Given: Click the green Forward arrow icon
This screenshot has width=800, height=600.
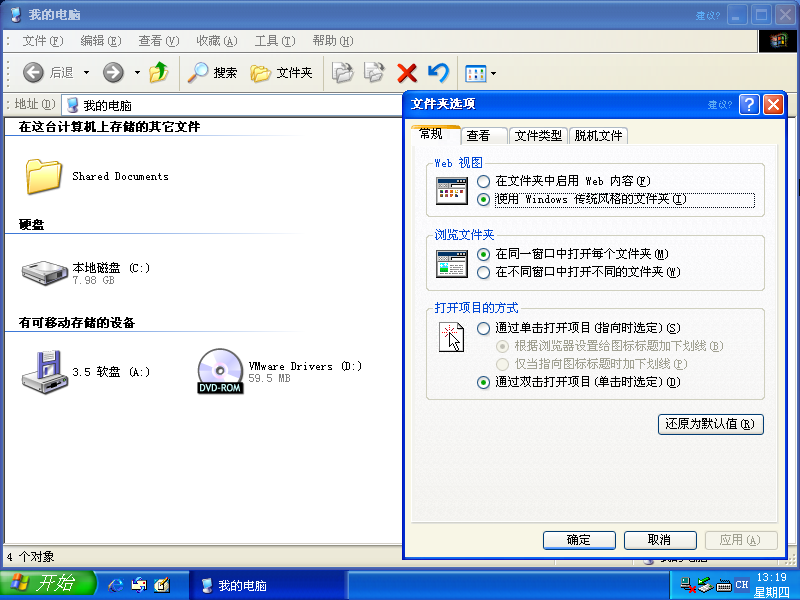Looking at the screenshot, I should pos(113,72).
